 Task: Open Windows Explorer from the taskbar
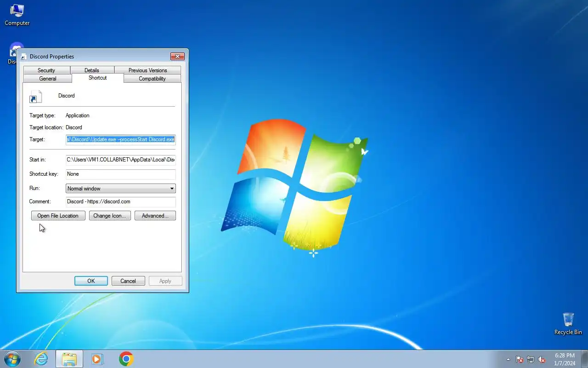click(69, 359)
